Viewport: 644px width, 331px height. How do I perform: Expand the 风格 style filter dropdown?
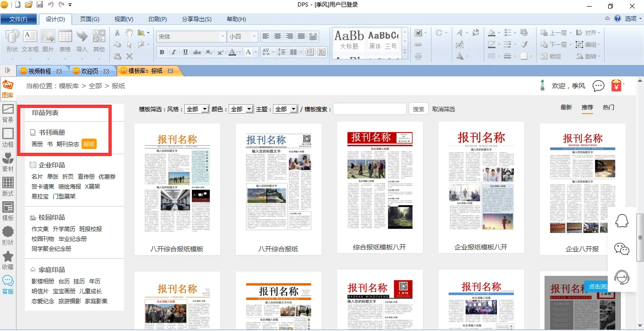click(205, 109)
